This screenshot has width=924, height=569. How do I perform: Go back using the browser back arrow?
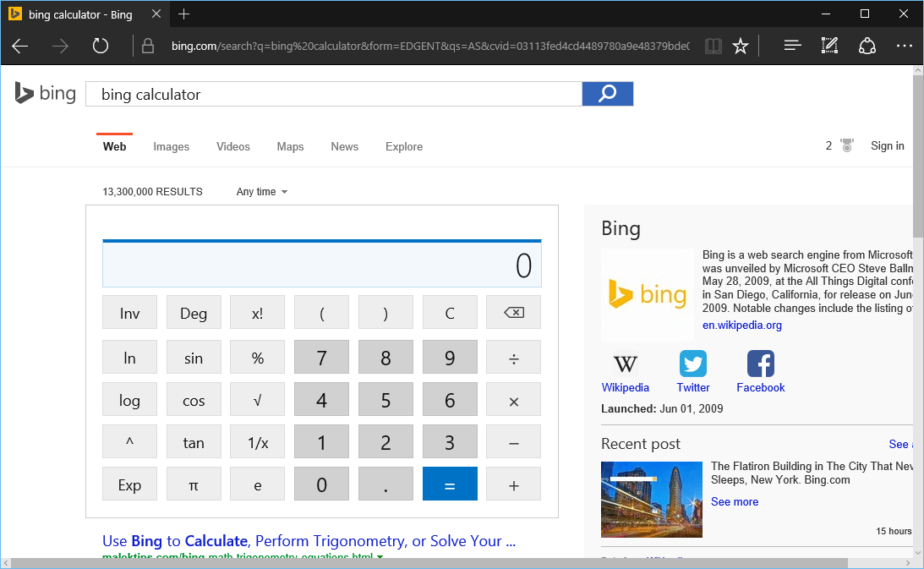pos(20,46)
